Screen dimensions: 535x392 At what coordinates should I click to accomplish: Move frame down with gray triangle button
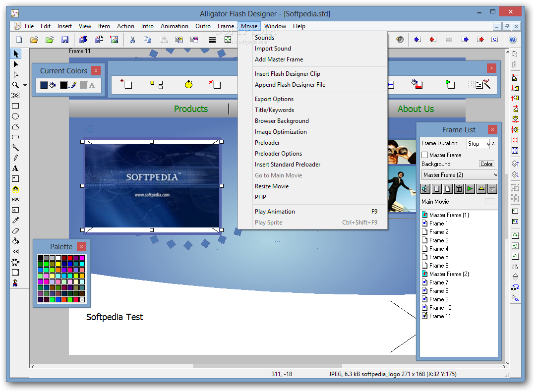(492, 189)
